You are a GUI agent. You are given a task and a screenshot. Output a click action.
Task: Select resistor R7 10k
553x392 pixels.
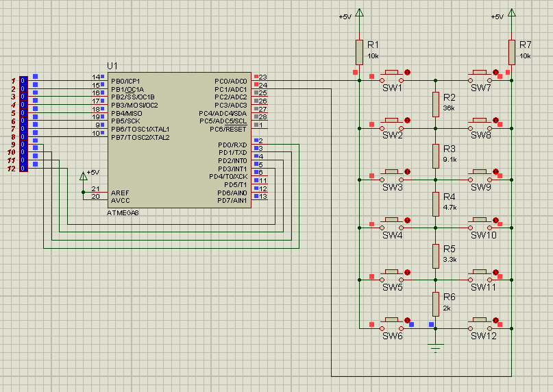511,51
